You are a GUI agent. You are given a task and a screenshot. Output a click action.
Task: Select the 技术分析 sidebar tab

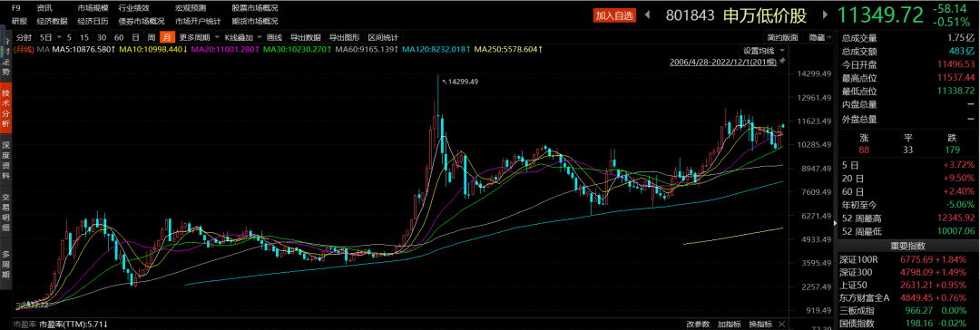5,107
